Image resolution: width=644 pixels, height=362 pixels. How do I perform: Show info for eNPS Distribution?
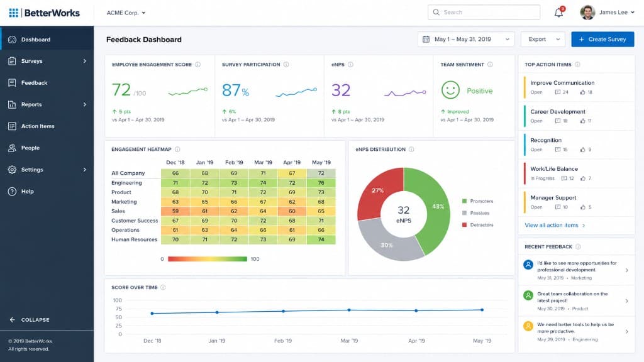[x=411, y=150]
